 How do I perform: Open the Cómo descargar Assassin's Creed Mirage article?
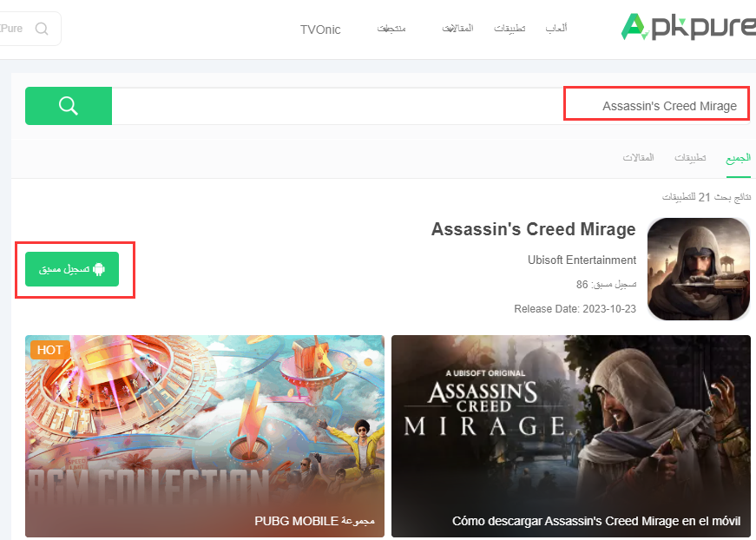(571, 436)
